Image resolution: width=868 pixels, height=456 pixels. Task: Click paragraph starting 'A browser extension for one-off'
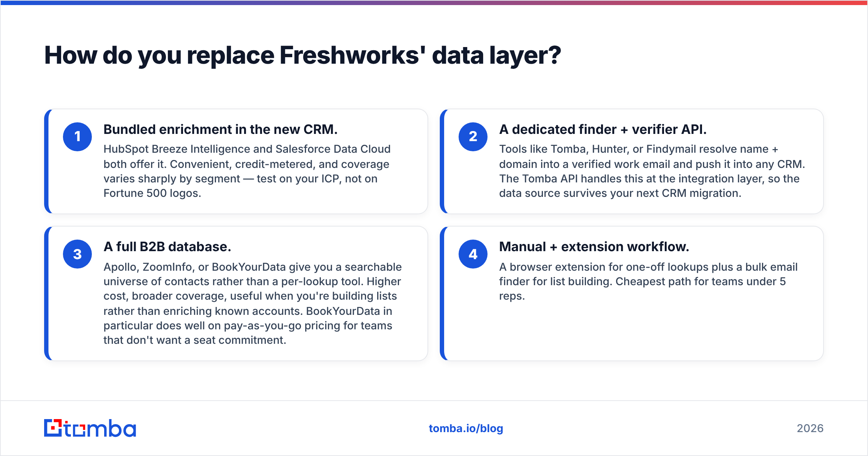point(648,282)
